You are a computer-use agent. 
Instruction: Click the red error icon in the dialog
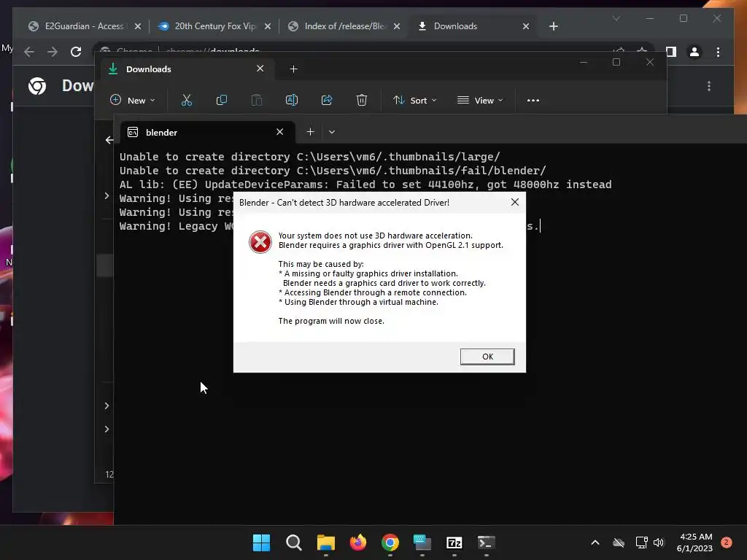pos(260,242)
